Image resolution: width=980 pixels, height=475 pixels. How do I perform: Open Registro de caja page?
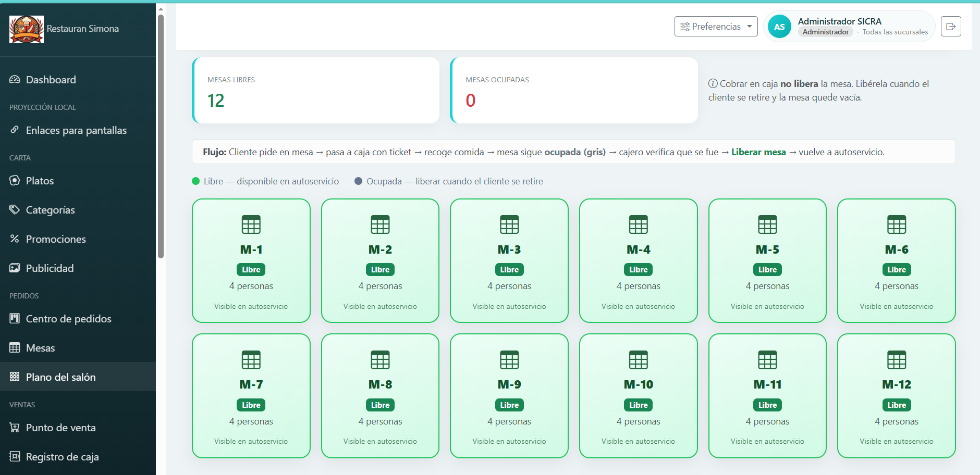click(78, 457)
